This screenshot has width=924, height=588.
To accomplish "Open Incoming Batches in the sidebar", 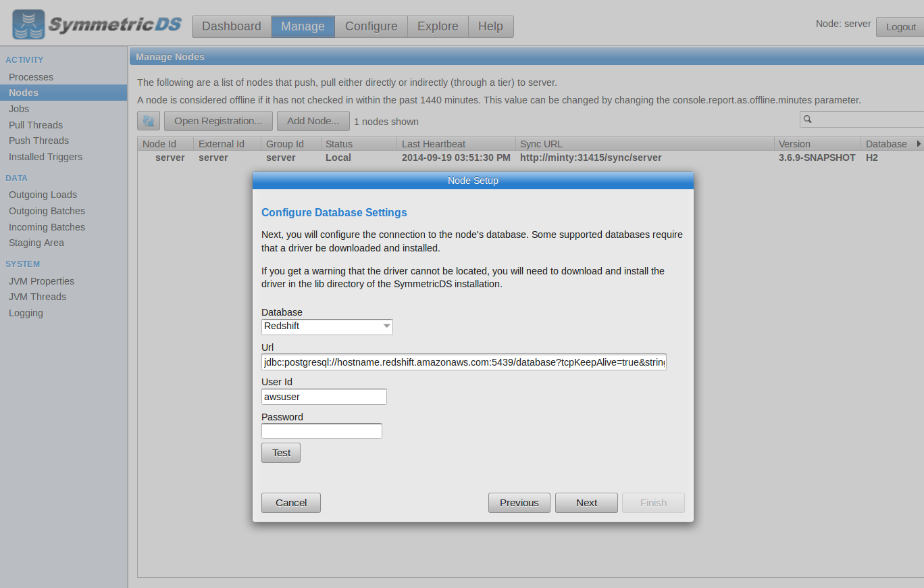I will [x=47, y=227].
